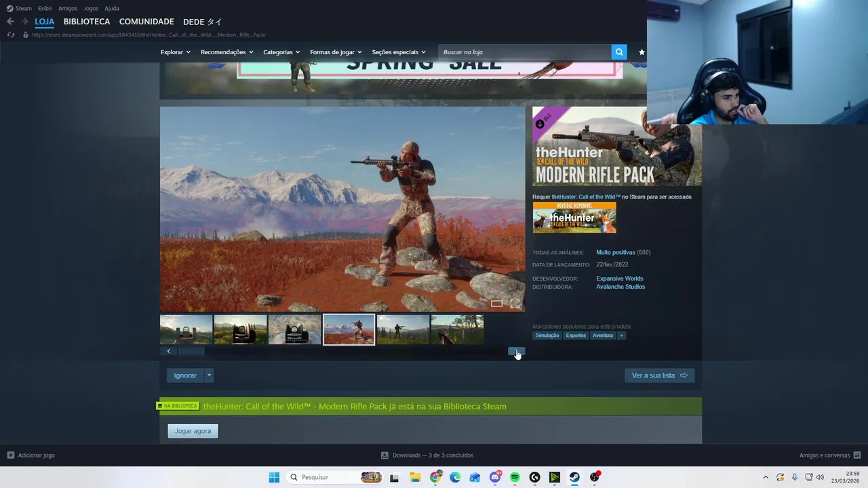Open Microsoft Edge from the taskbar
868x488 pixels.
(455, 477)
